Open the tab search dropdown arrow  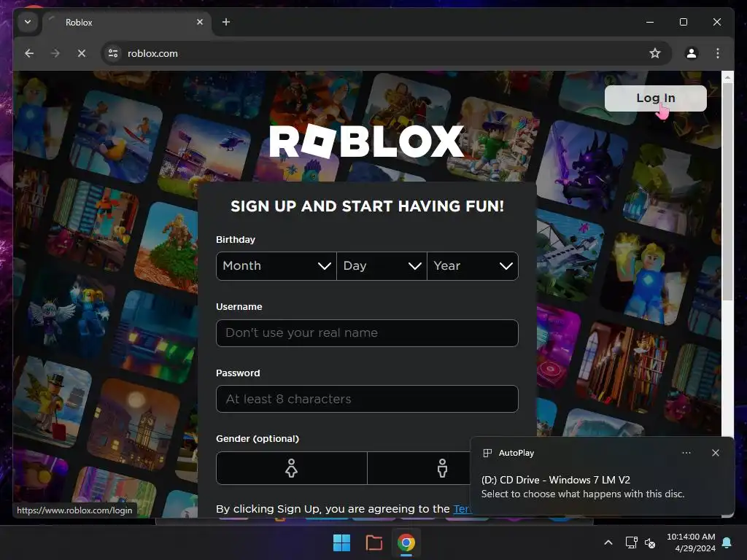[x=28, y=22]
